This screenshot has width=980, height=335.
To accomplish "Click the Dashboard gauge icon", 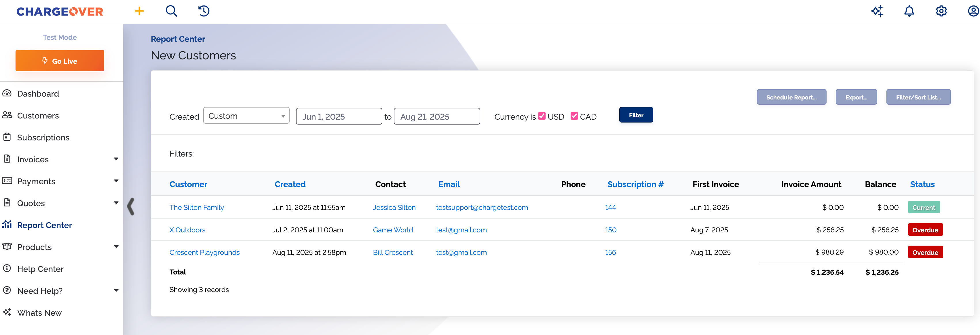I will [7, 93].
